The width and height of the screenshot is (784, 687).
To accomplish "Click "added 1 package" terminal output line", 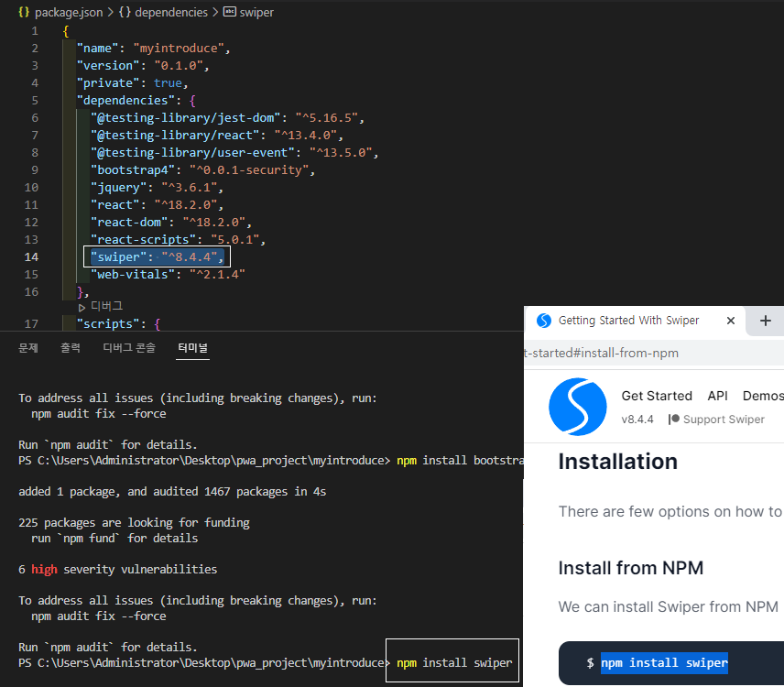I will 172,492.
